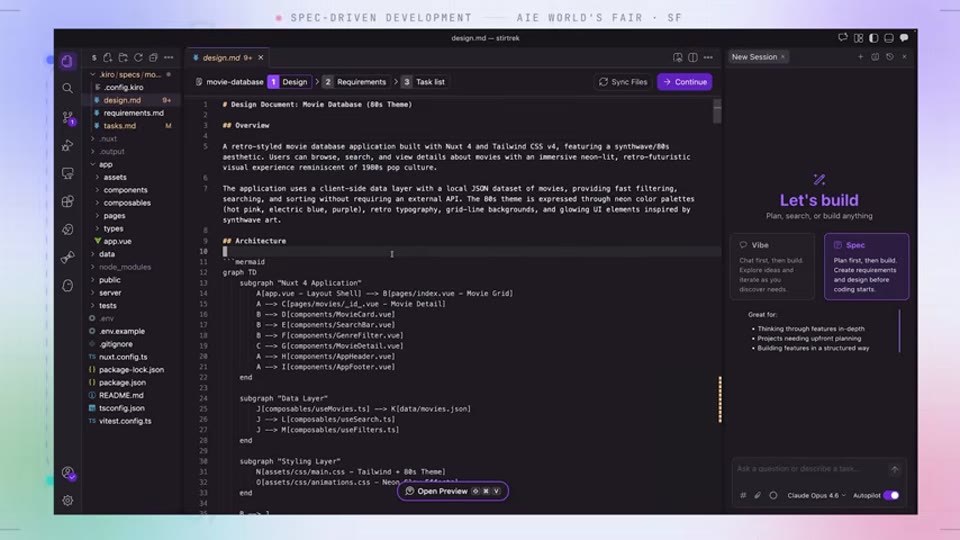Click the split editor icon
The image size is (960, 540).
click(x=692, y=58)
